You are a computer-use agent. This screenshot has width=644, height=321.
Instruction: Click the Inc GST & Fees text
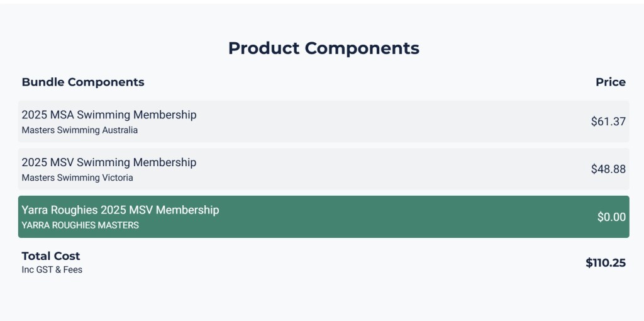click(x=52, y=269)
